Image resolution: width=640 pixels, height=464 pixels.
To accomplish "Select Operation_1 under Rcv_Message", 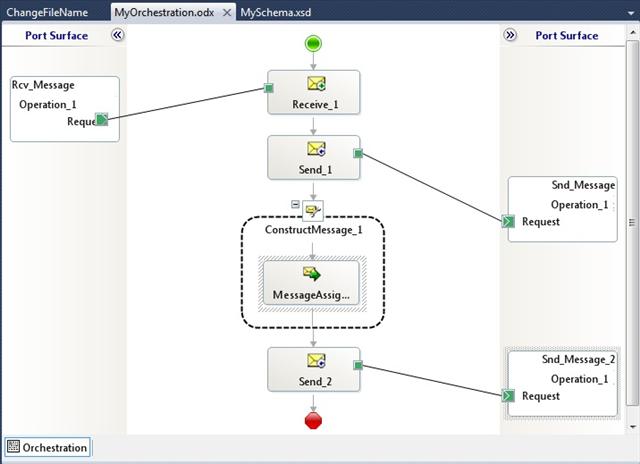I will 48,104.
